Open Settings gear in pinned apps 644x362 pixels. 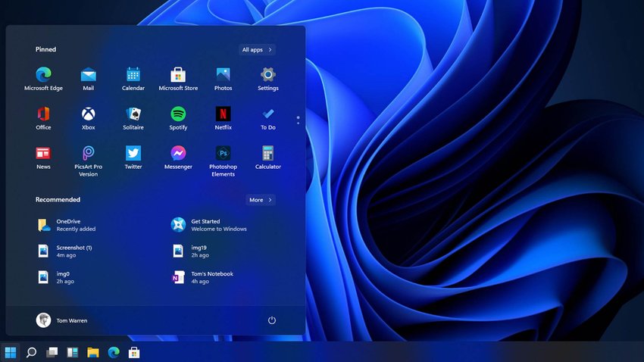click(x=267, y=79)
